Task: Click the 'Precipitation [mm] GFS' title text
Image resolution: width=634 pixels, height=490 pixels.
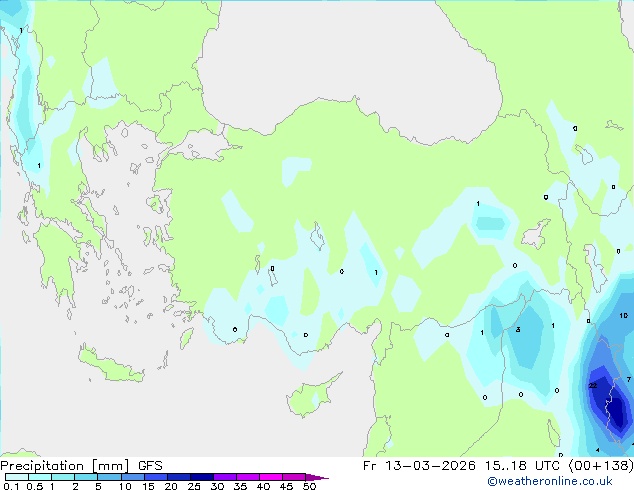Action: point(81,466)
